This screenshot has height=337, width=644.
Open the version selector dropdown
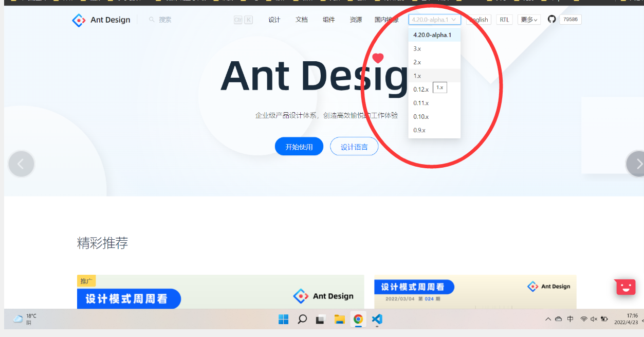click(x=434, y=19)
